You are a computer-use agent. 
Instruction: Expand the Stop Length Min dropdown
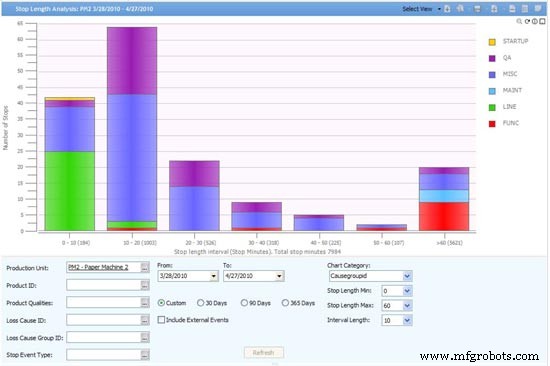pos(407,291)
